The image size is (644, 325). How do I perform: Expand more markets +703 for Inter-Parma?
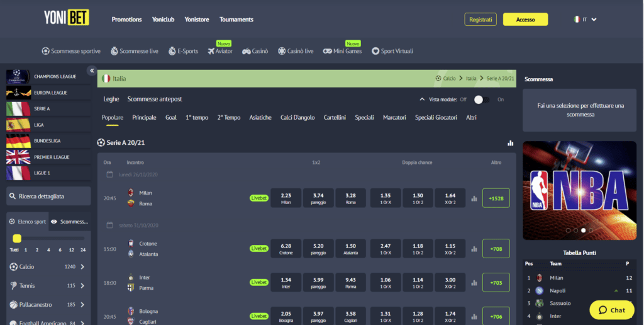(496, 283)
